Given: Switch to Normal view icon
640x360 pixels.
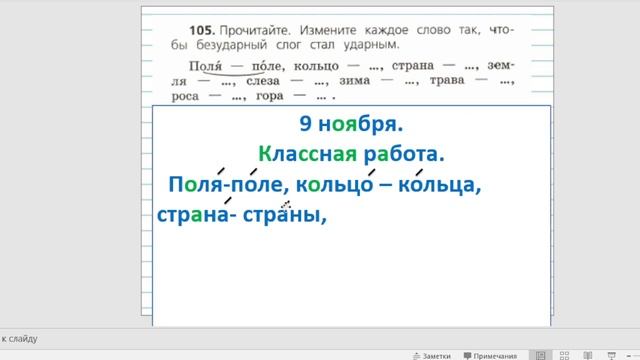Looking at the screenshot, I should tap(540, 356).
